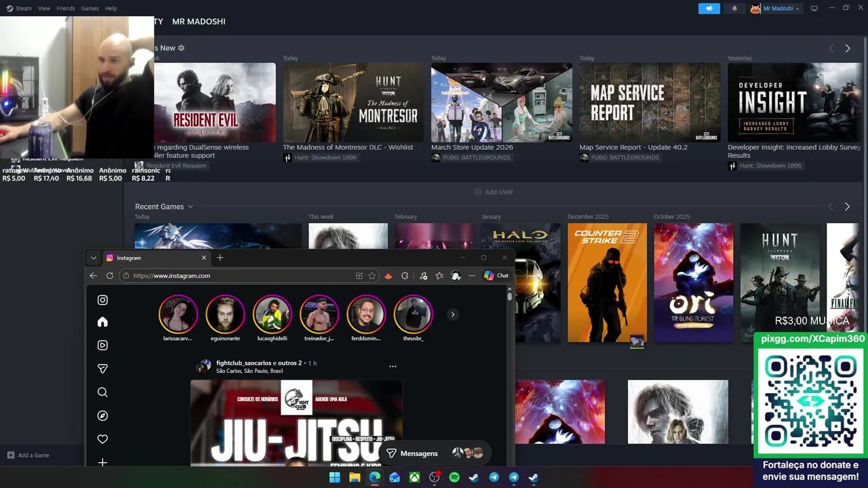
Task: Click the split screen icon in address bar
Action: coord(359,276)
